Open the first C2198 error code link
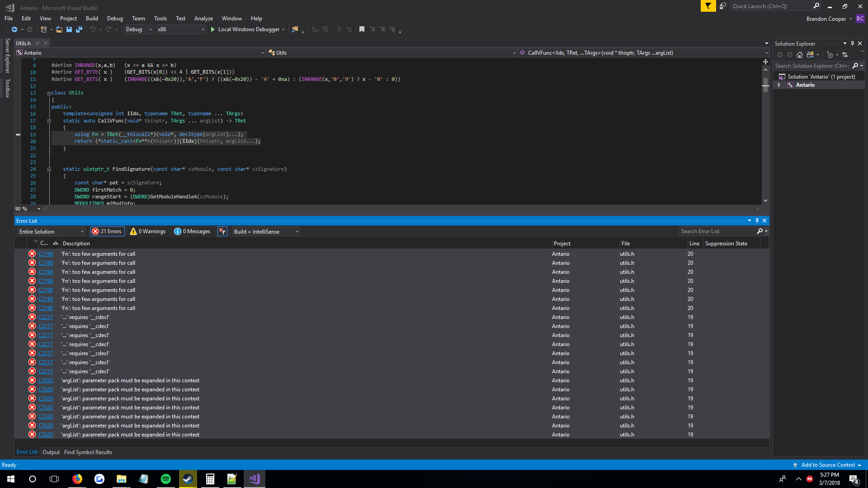Screen dimensions: 868x488 tap(45, 254)
